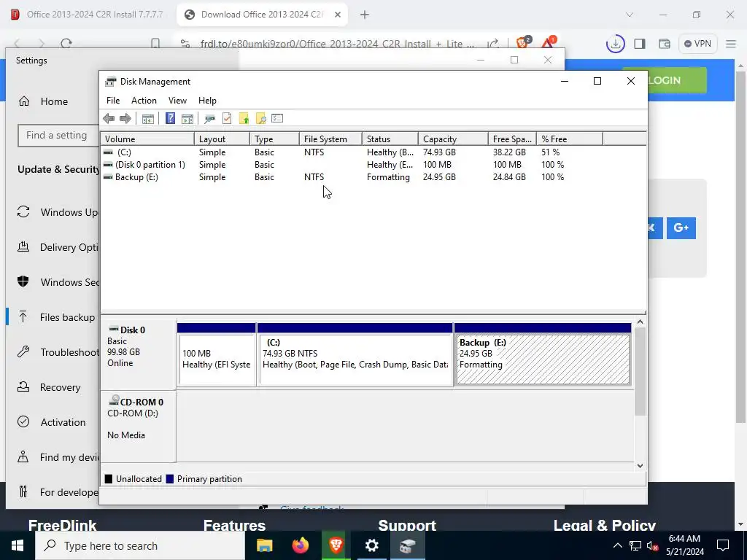
Task: Click the graphical pane scroll up arrow
Action: pos(640,322)
